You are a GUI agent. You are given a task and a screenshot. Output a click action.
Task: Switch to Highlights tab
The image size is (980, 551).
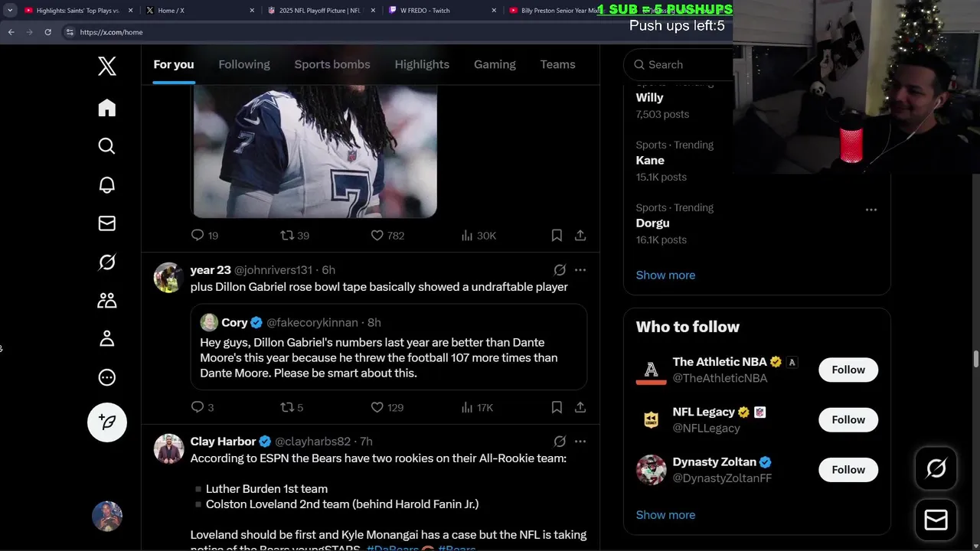422,64
